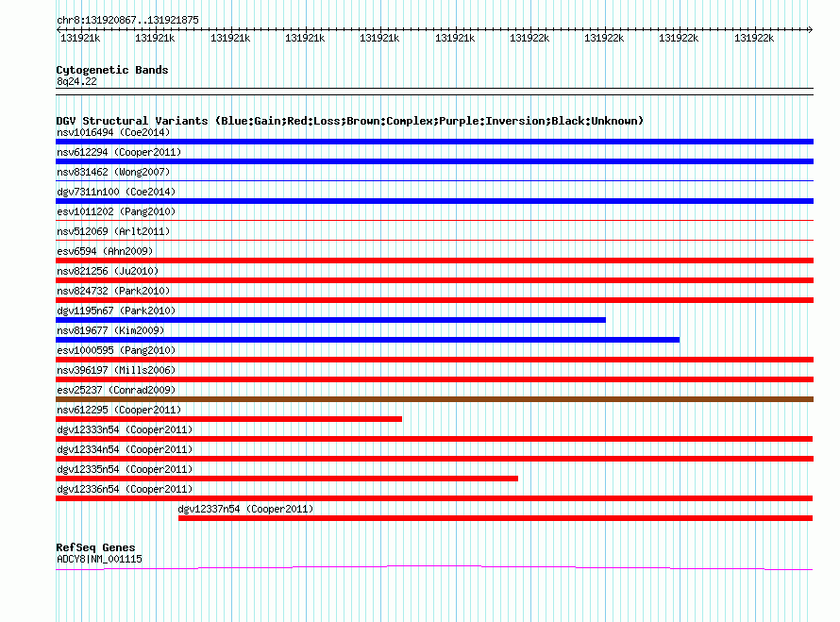Click the dgv12337n54 (Cooper2011) label
Viewport: 840px width, 622px height.
coord(246,509)
